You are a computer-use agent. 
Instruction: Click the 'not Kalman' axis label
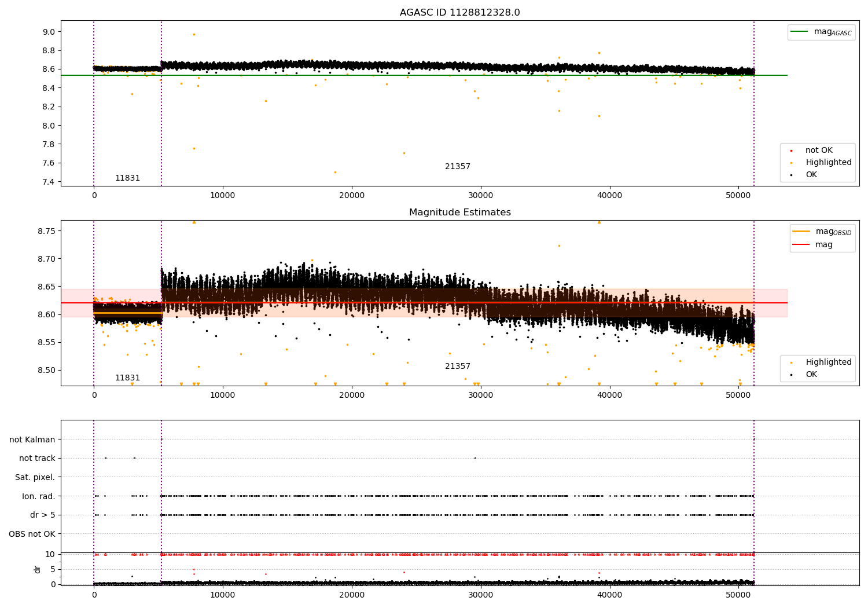[x=32, y=440]
